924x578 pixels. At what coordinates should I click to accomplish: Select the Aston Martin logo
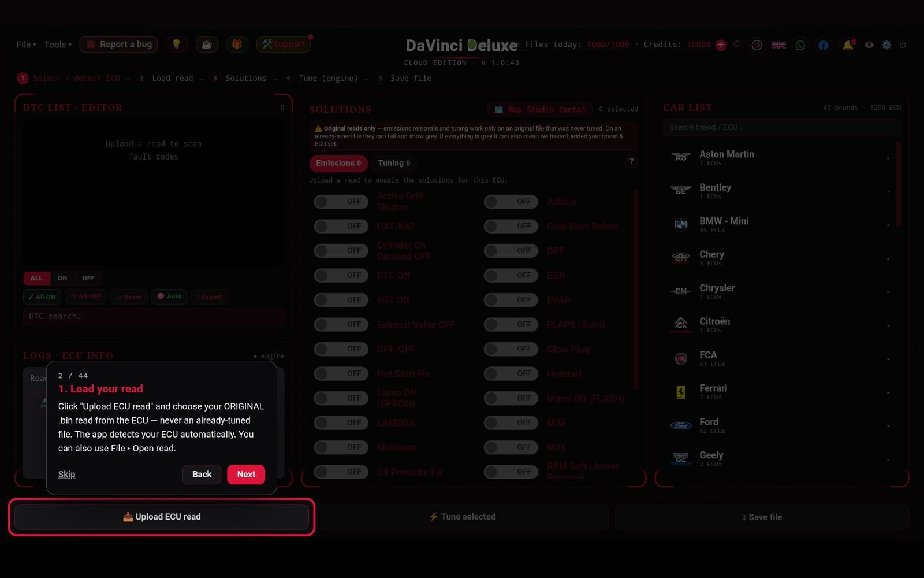tap(681, 157)
